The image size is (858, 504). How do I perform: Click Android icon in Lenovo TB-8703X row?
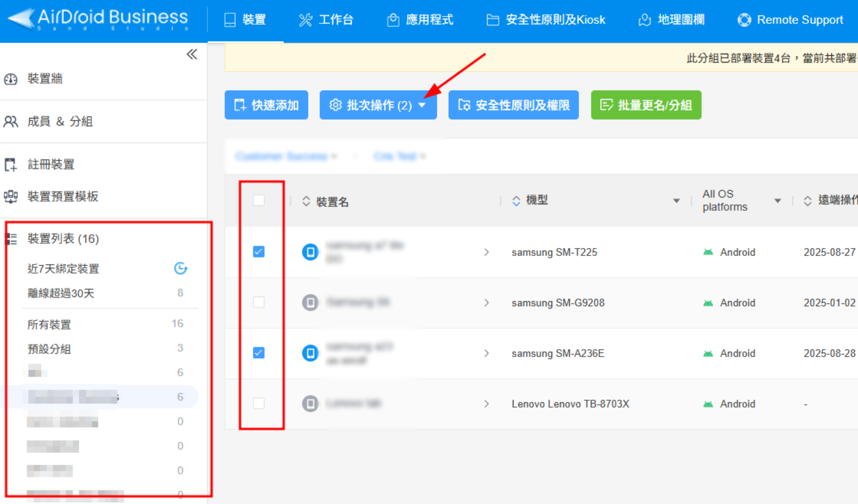pyautogui.click(x=708, y=404)
